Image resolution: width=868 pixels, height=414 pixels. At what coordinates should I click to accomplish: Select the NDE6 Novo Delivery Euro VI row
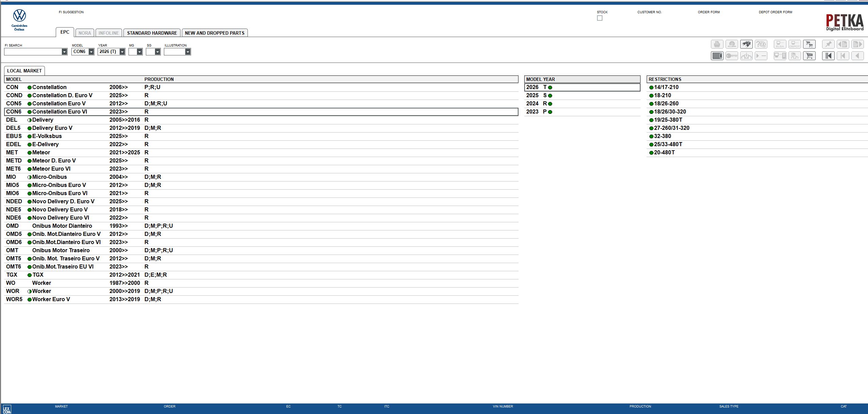pyautogui.click(x=261, y=218)
